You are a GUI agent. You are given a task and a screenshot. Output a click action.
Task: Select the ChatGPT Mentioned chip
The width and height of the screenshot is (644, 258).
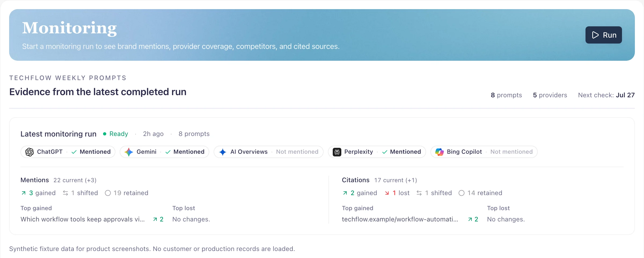click(x=68, y=152)
